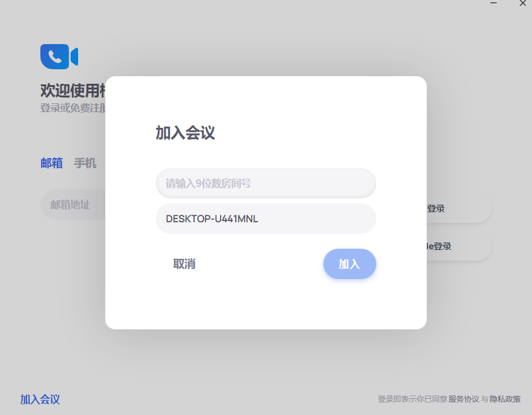This screenshot has width=532, height=415.
Task: Select the 邮箱 email login tab
Action: pos(50,162)
